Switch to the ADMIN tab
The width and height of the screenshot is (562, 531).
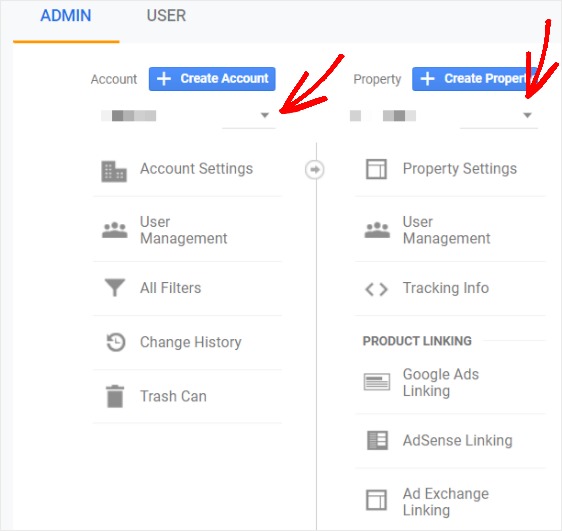66,16
